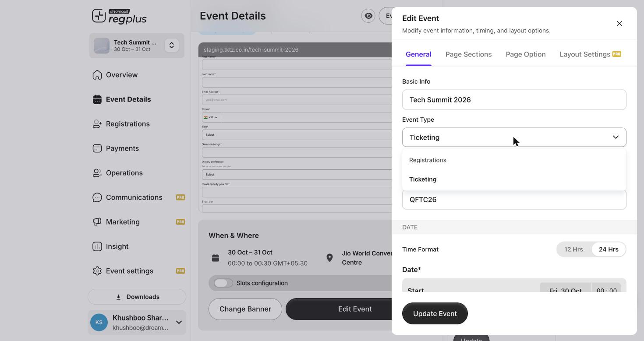Choose Ticketing from the Event Type list
Screen dimensions: 644x341
point(514,179)
